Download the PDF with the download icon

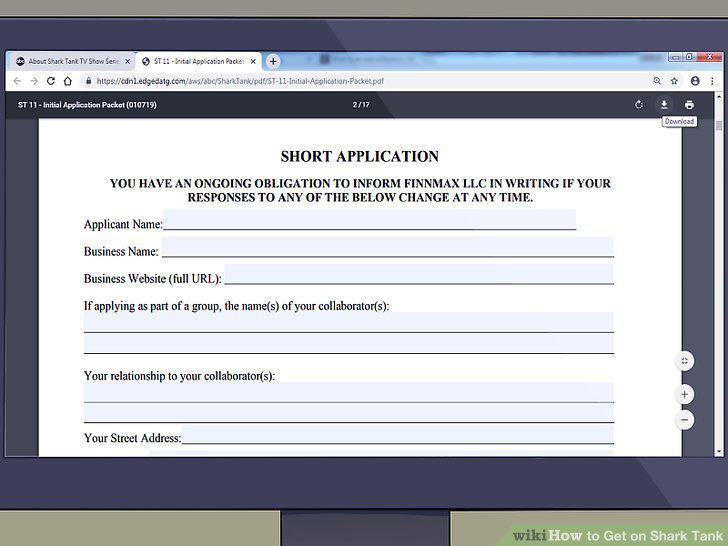(664, 104)
